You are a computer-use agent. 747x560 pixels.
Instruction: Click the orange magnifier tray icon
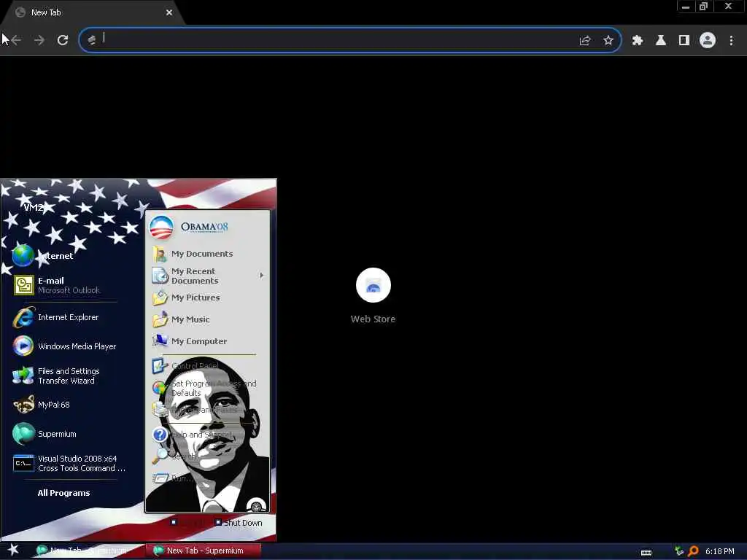[693, 551]
